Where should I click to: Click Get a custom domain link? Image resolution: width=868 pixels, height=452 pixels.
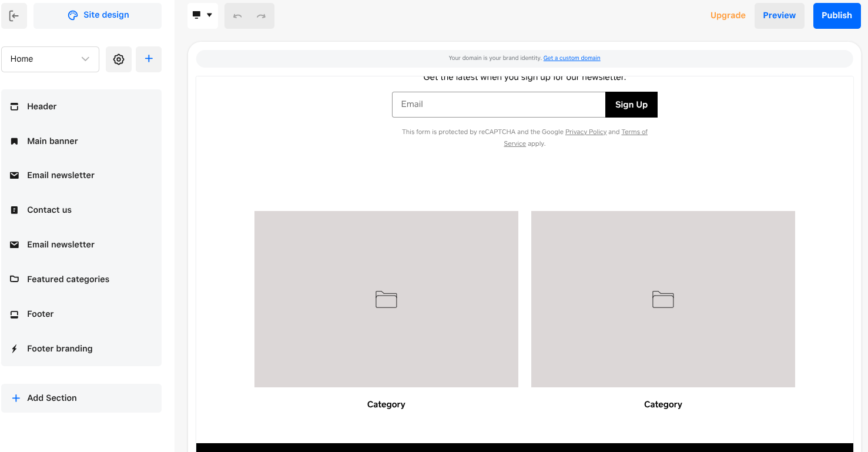tap(571, 58)
